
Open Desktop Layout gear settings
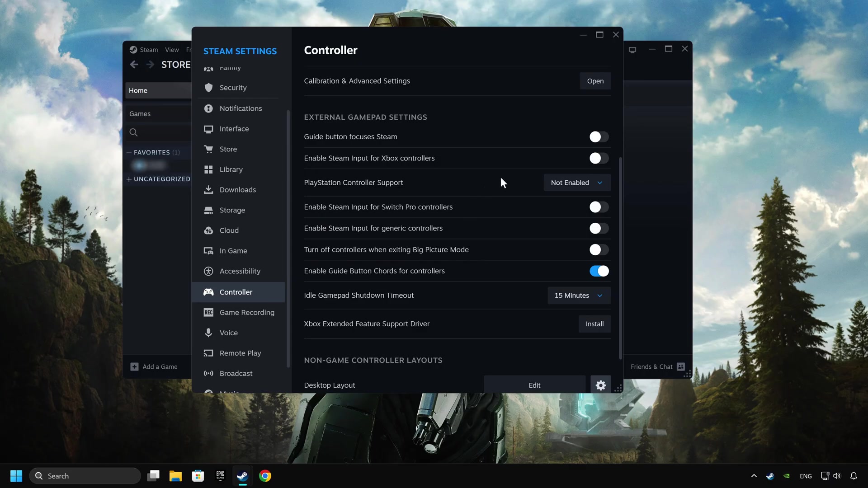pos(600,385)
